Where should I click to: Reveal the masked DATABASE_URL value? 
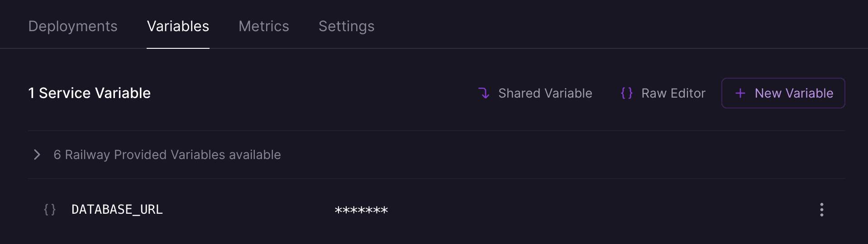pos(361,210)
